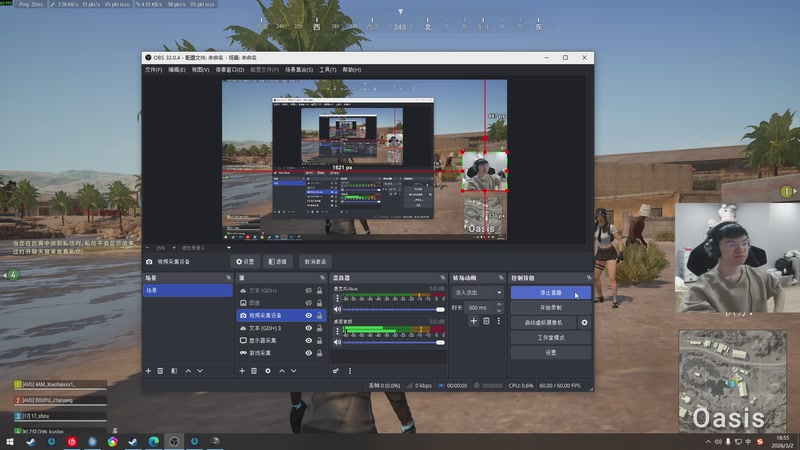Open preview scaling dropdown arrow
This screenshot has width=800, height=450.
point(229,247)
